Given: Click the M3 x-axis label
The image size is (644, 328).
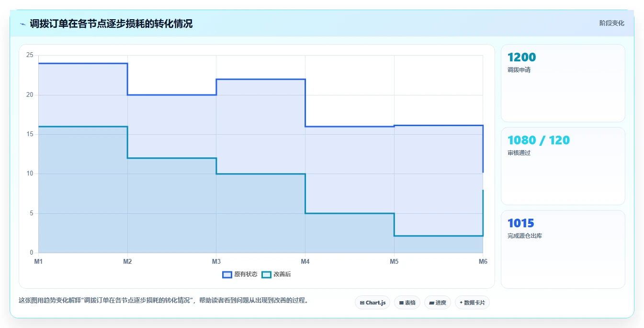Looking at the screenshot, I should pyautogui.click(x=216, y=261).
